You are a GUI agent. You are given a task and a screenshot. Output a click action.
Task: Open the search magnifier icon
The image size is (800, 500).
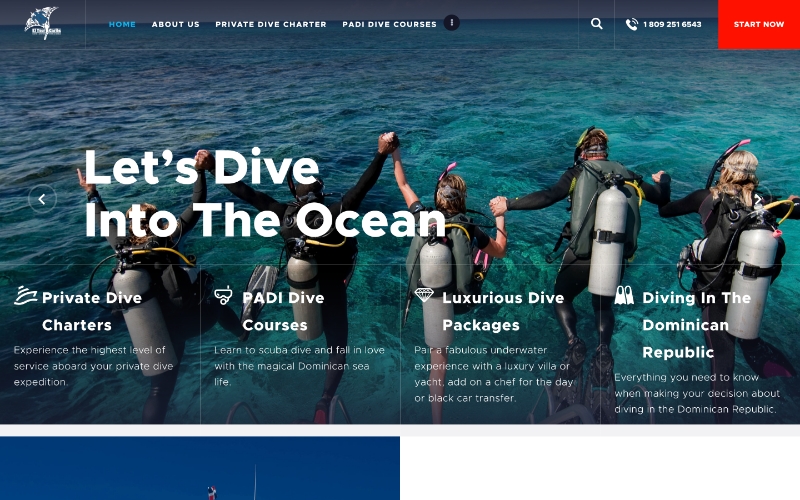[596, 24]
